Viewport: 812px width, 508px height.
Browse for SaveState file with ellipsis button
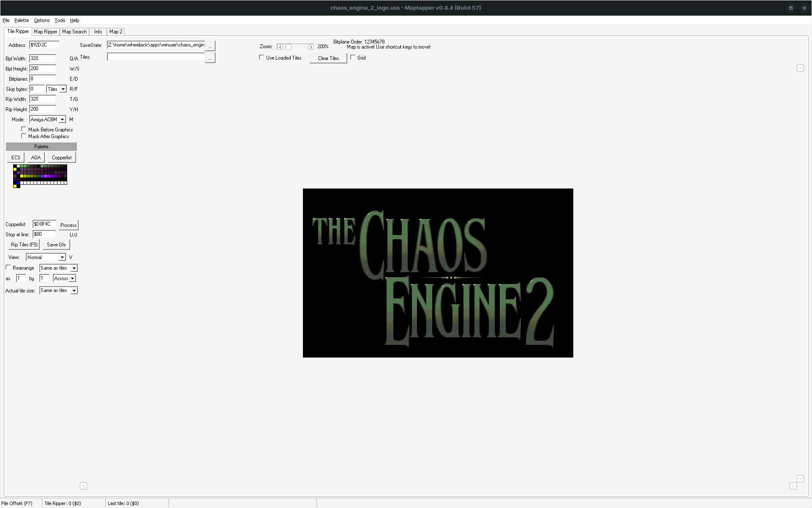[x=210, y=46]
